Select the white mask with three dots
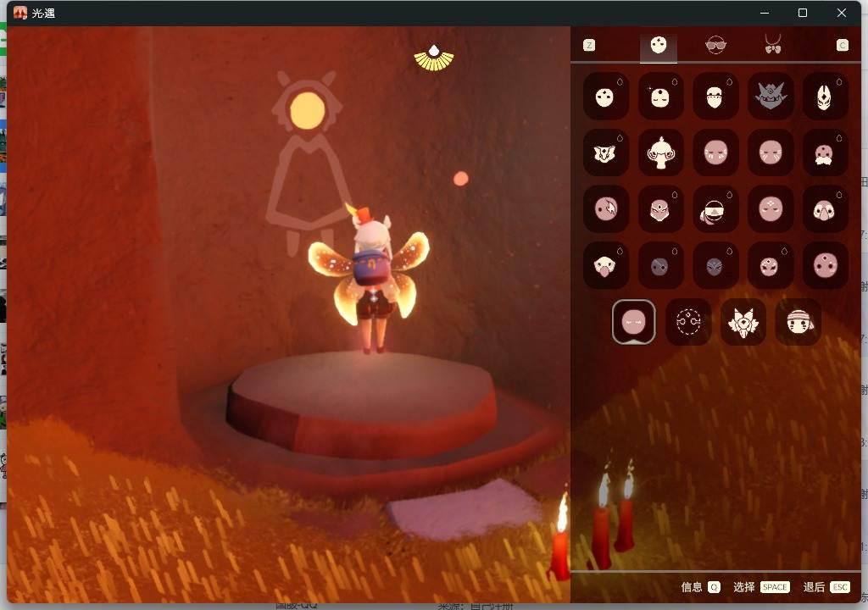 tap(605, 97)
